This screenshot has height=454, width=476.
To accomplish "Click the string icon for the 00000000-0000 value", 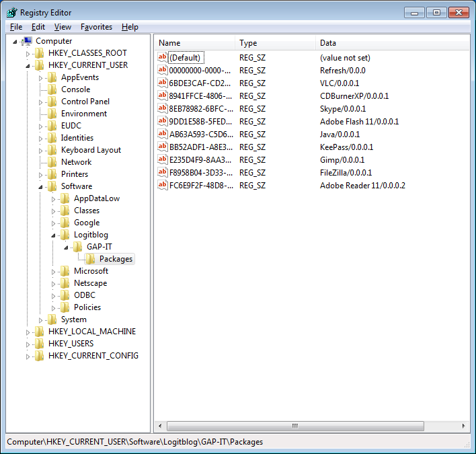I will tap(163, 70).
